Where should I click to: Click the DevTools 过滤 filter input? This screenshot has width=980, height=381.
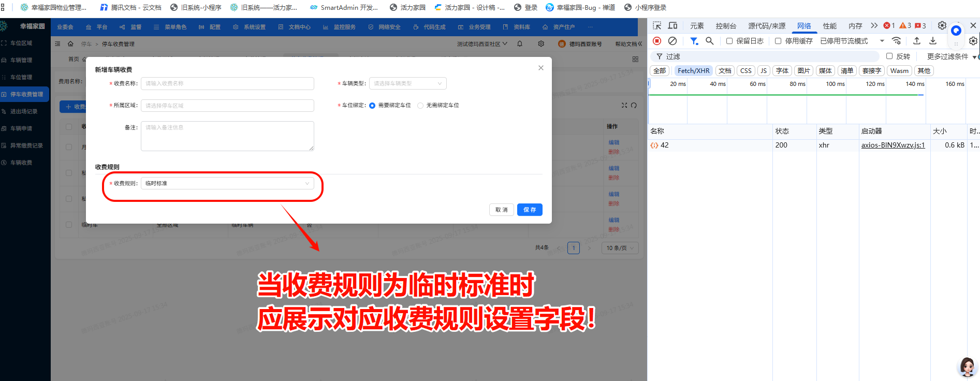click(765, 56)
